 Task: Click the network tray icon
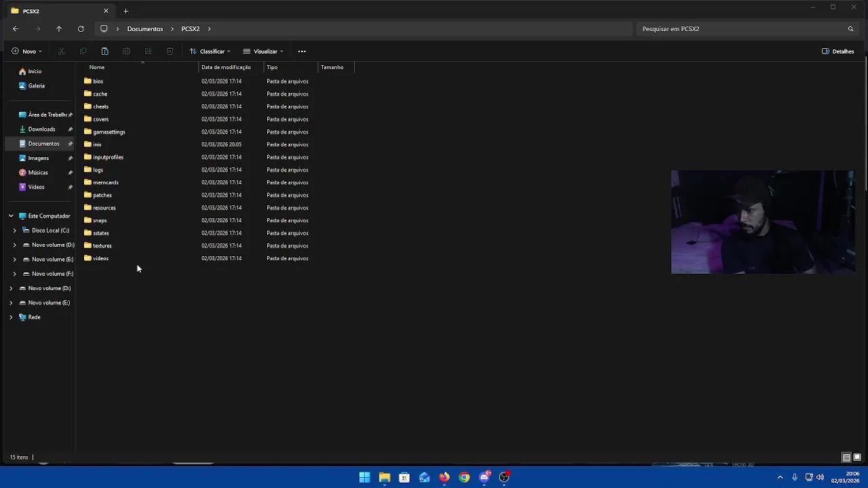809,477
